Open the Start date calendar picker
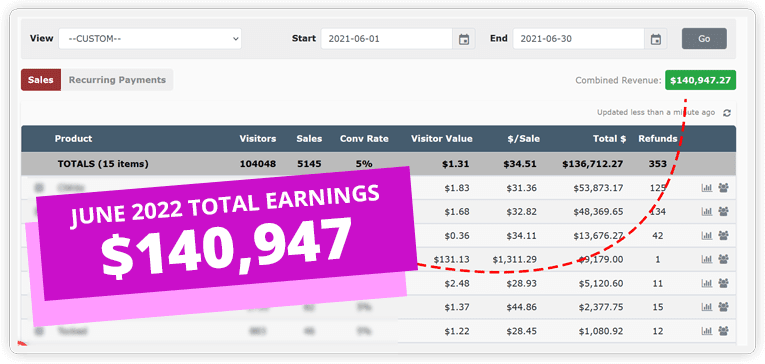 coord(464,39)
